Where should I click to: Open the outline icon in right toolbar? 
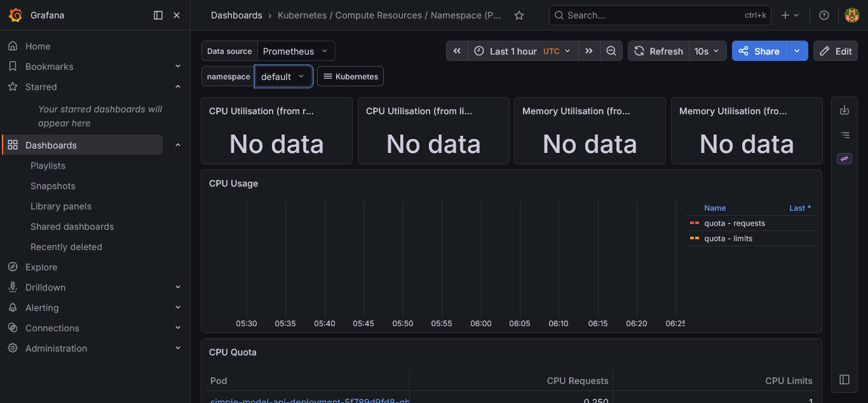click(x=844, y=135)
